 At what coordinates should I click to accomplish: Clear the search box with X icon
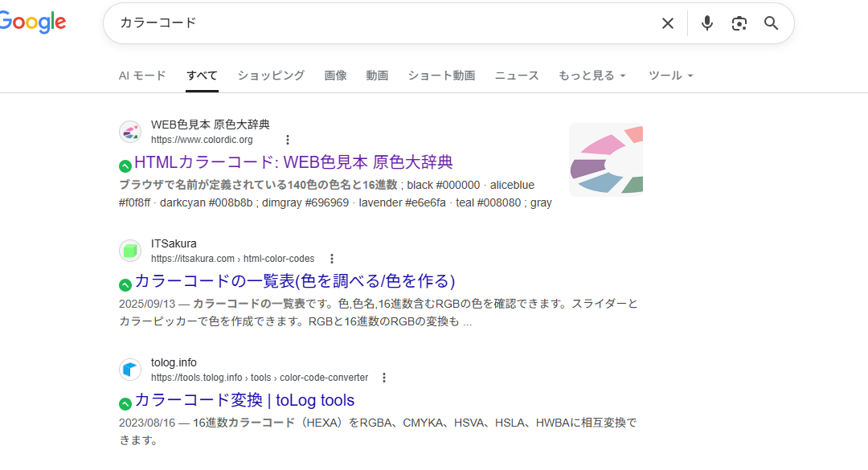(667, 23)
